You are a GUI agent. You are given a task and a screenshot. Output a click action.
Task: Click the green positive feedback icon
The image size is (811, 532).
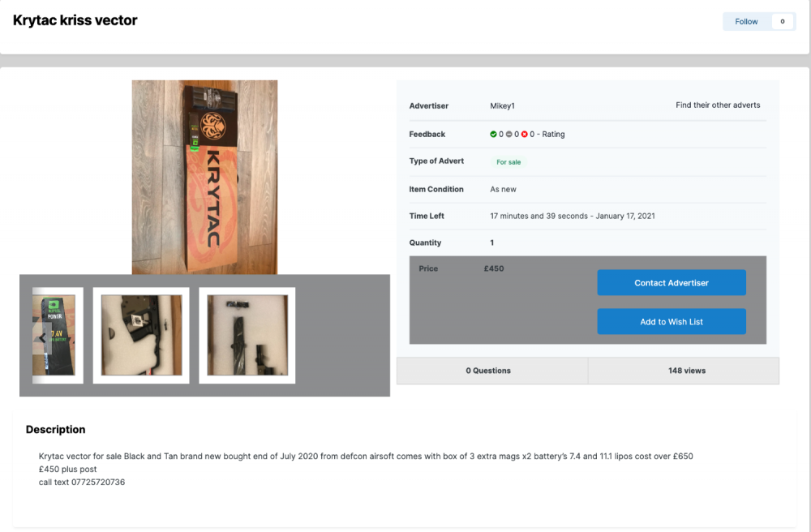[493, 134]
